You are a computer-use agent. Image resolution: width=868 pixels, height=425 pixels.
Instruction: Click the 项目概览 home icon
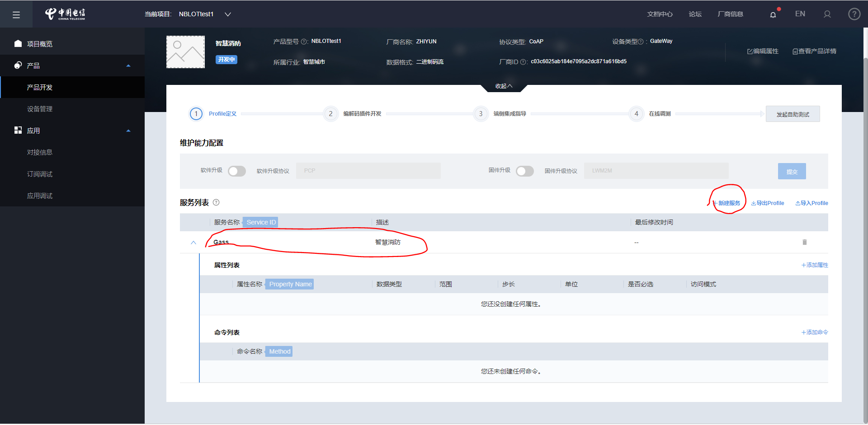18,43
